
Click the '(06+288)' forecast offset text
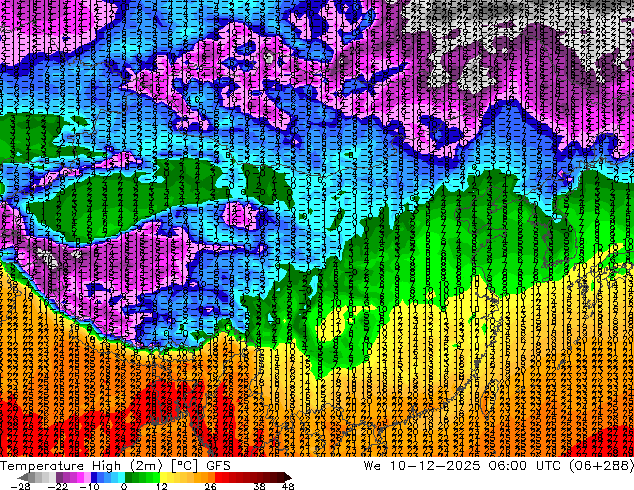[601, 466]
